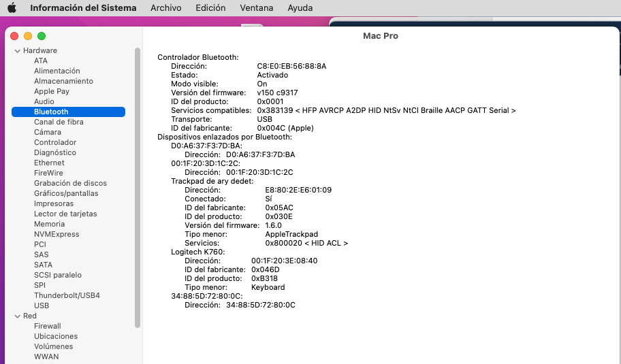The image size is (621, 364).
Task: Click the firmware version v150 c9317
Action: tap(277, 93)
